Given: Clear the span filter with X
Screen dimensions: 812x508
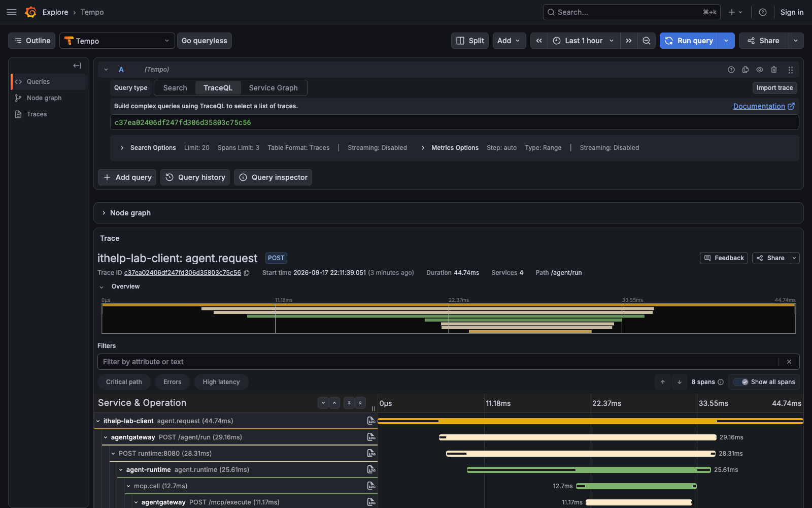Looking at the screenshot, I should (x=789, y=362).
